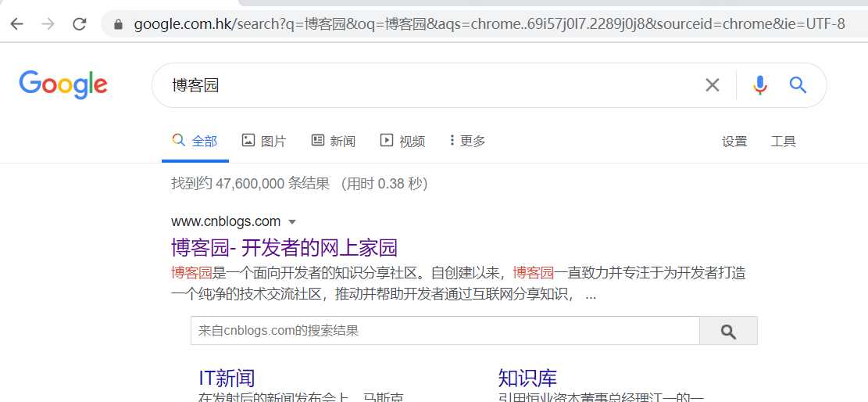
Task: Click the browser back arrow
Action: [x=16, y=23]
